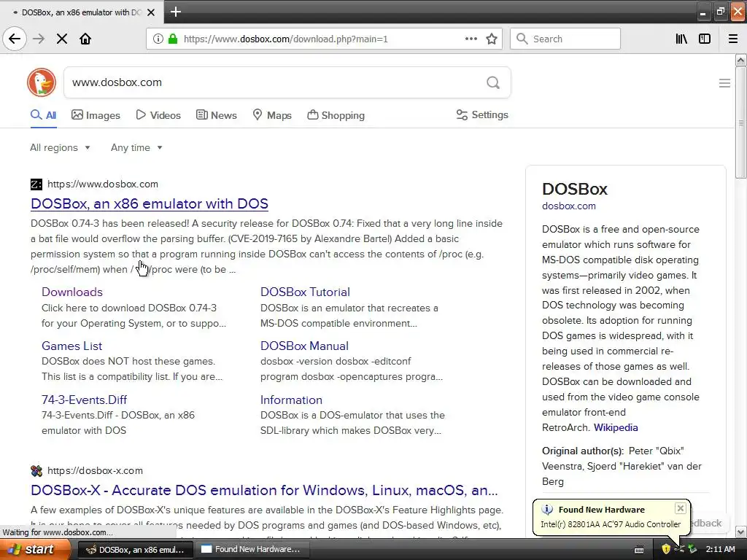Click the green secure padlock icon
The image size is (747, 560).
coord(172,39)
